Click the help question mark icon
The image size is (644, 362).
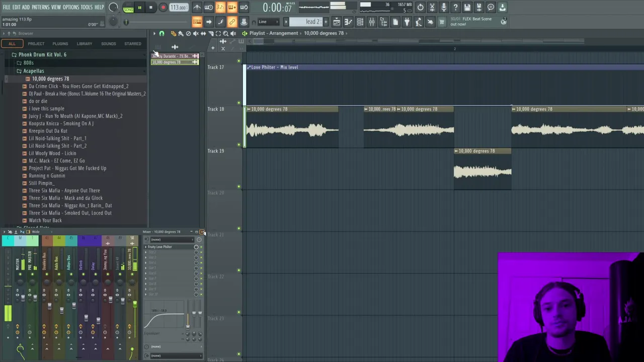click(455, 8)
